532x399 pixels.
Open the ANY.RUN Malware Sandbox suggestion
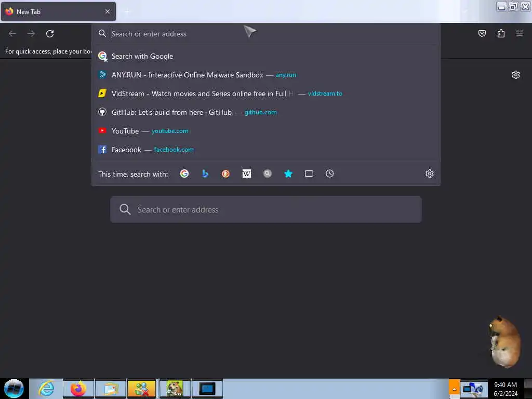point(265,75)
